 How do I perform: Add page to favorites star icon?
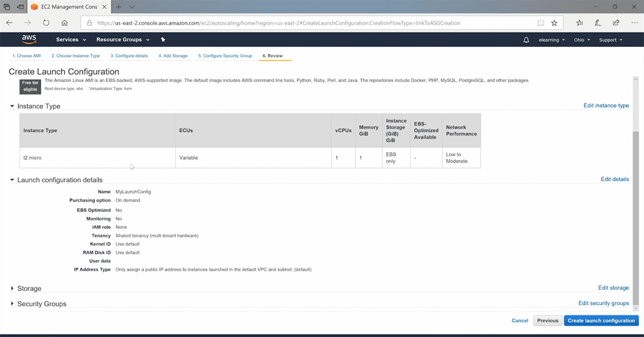554,22
